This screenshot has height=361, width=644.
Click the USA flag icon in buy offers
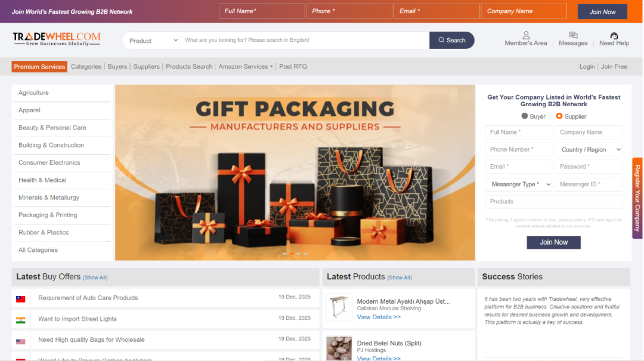[21, 341]
